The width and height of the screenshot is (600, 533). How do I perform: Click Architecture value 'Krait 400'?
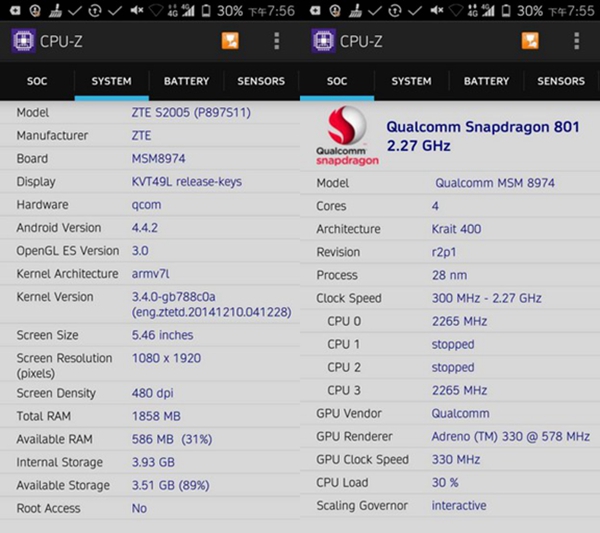tap(456, 229)
